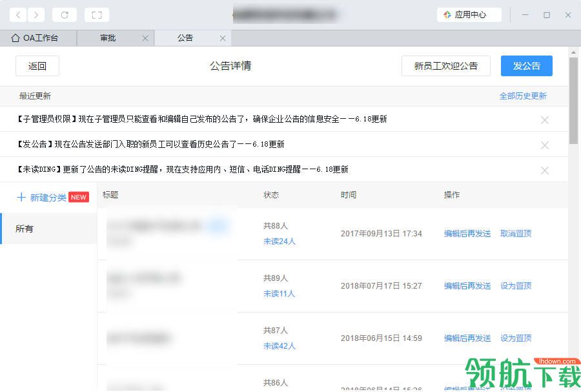Viewport: 581px width, 392px height.
Task: Click 取消置顶 for the 2017年09月13日 notice
Action: tap(516, 233)
